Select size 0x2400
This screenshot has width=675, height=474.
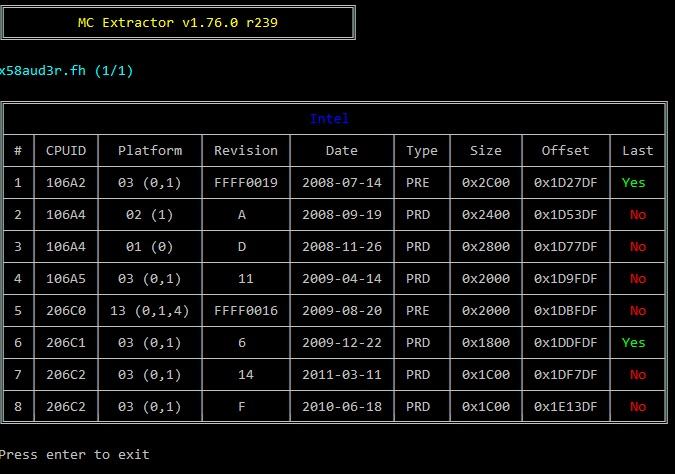(x=486, y=214)
